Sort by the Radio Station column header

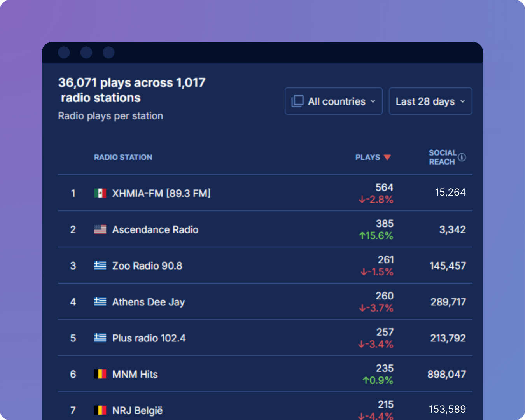pos(123,157)
